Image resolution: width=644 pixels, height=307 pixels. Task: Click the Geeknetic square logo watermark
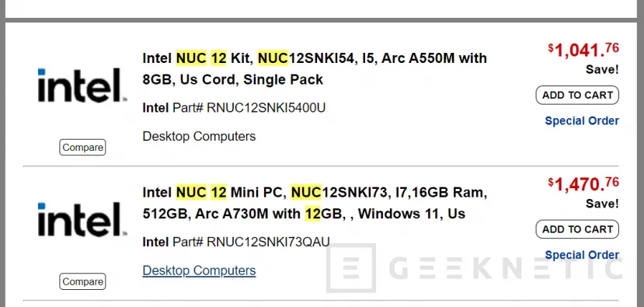351,268
